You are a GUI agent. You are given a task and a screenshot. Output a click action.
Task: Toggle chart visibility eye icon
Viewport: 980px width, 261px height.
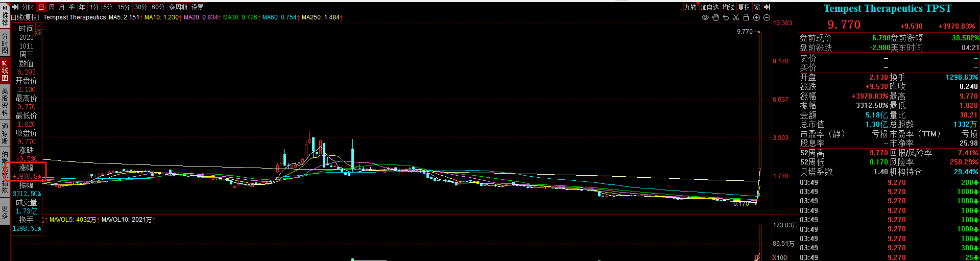point(705,17)
